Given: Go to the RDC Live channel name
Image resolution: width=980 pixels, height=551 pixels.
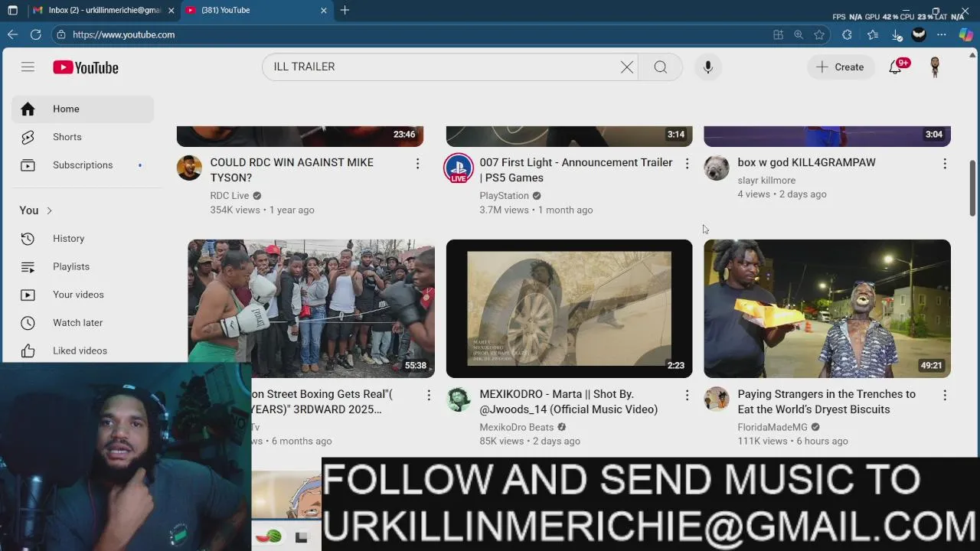Looking at the screenshot, I should click(230, 196).
